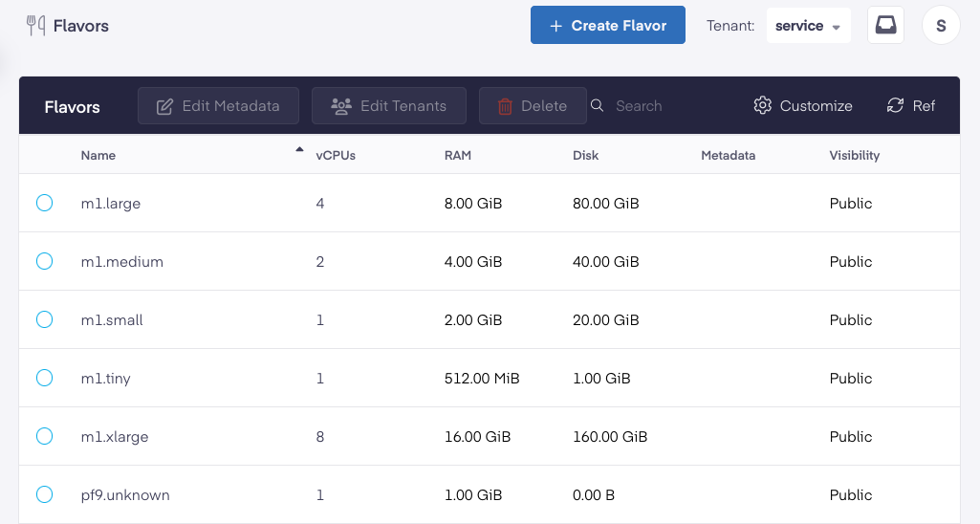This screenshot has width=980, height=524.
Task: Select the m1.xlarge flavor radio button
Action: [x=44, y=436]
